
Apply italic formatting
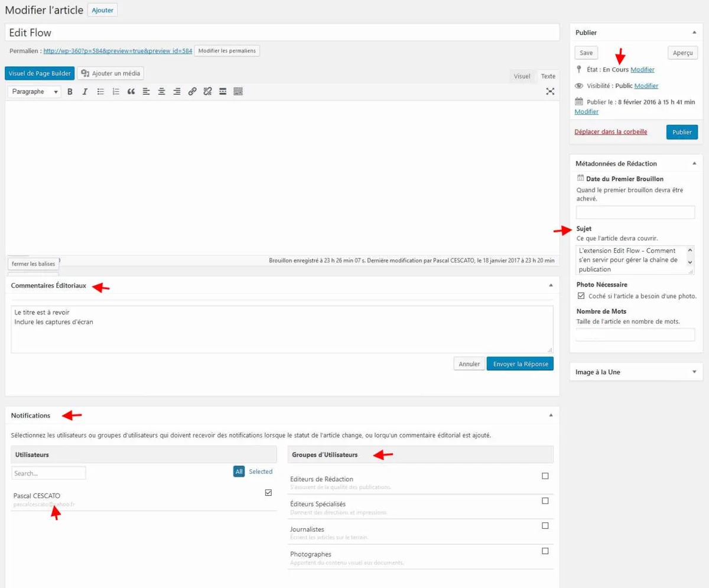tap(85, 92)
